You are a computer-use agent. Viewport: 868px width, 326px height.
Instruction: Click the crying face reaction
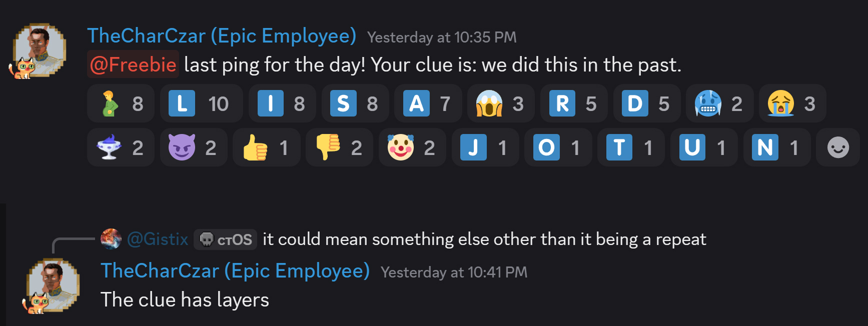coord(792,103)
